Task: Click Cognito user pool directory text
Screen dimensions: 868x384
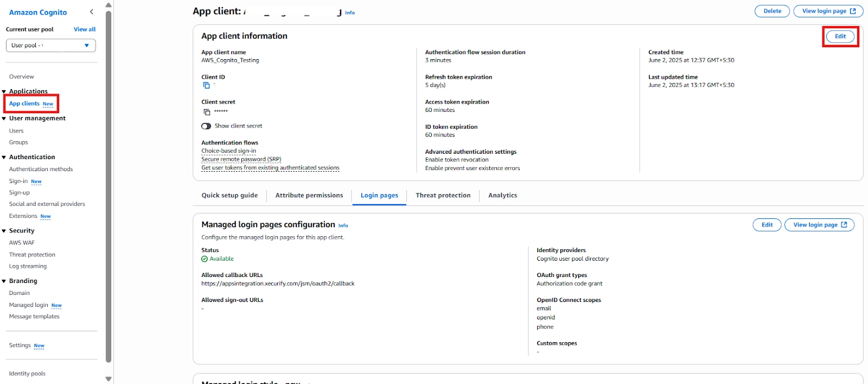Action: point(572,259)
